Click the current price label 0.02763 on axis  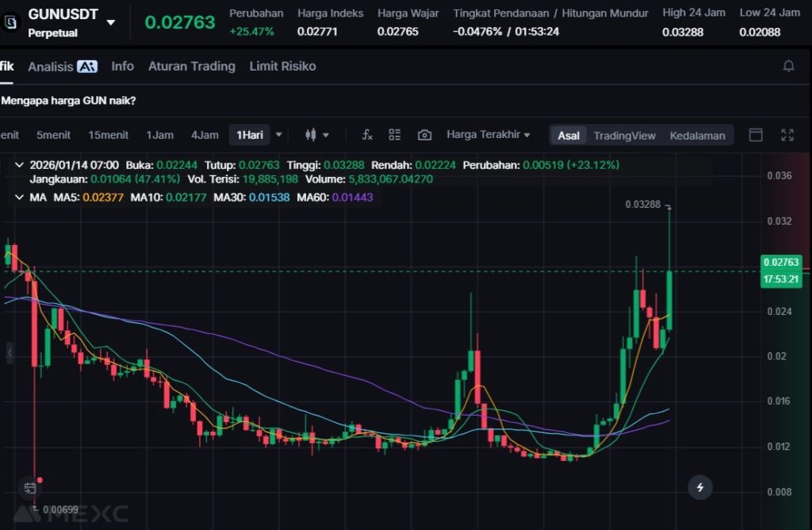coord(780,262)
